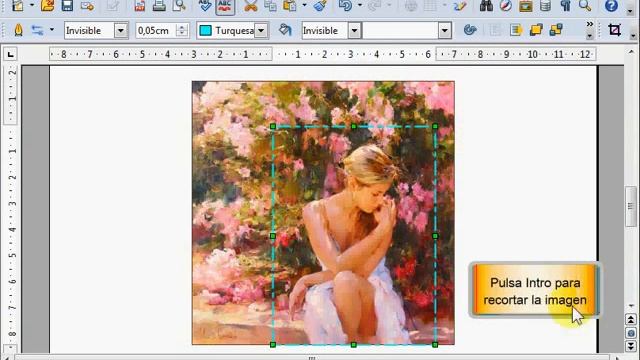The height and width of the screenshot is (360, 640).
Task: Click the Paste clipboard icon
Action: (290, 5)
